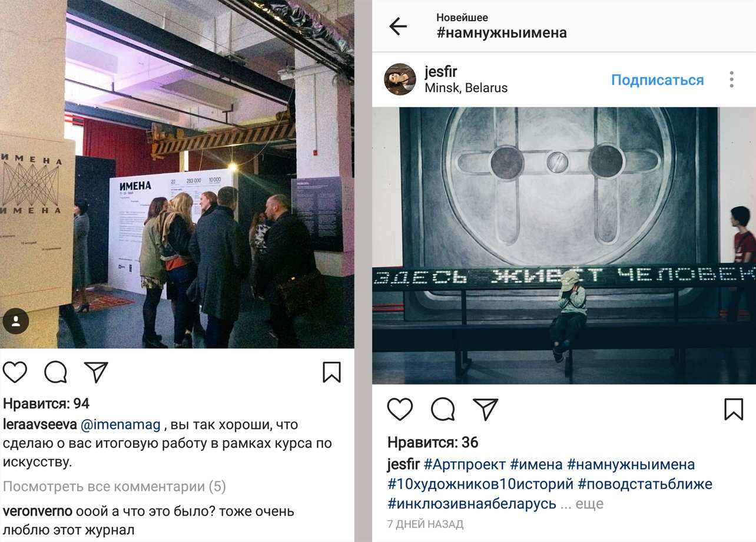Like the leraavseeva post with heart icon

tap(15, 372)
